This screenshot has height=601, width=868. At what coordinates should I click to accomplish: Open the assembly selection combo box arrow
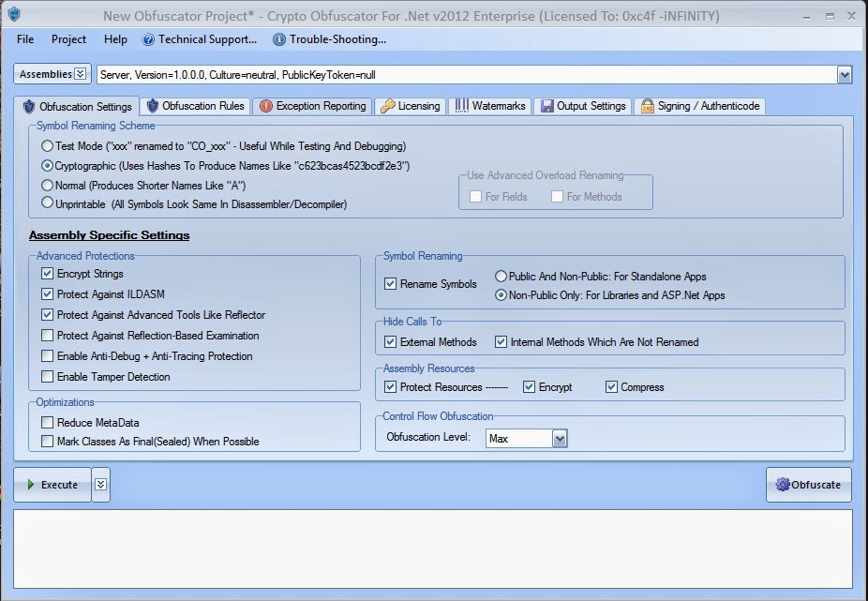tap(843, 74)
